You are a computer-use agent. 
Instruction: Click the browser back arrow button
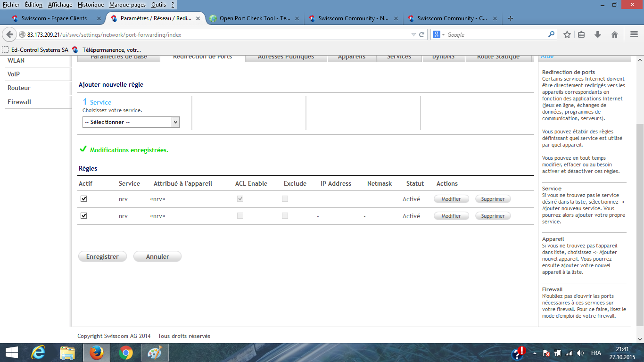pyautogui.click(x=10, y=35)
